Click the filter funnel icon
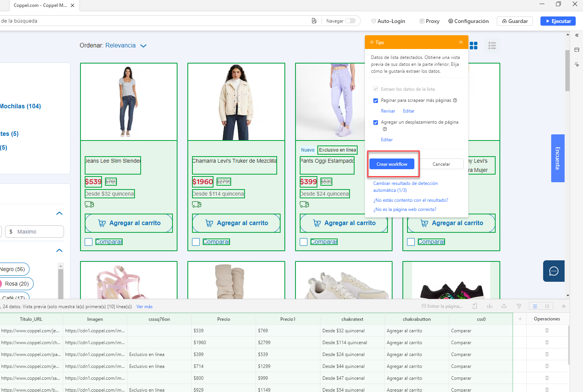Viewport: 583px width, 392px height. 519,306
